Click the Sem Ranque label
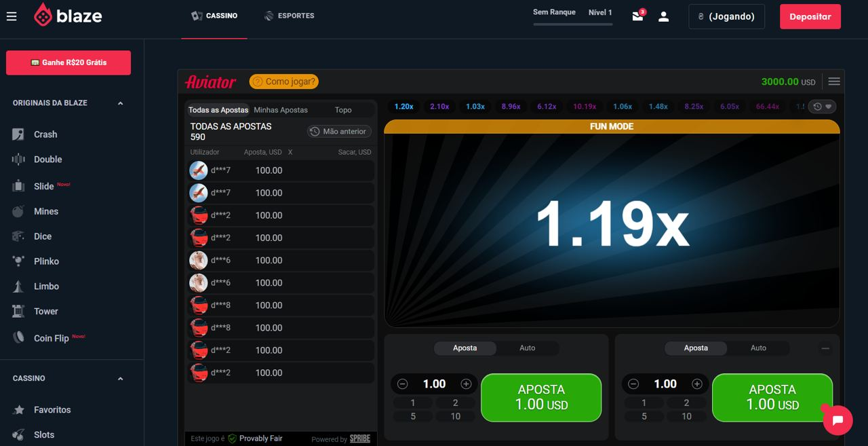Image resolution: width=868 pixels, height=446 pixels. (554, 12)
